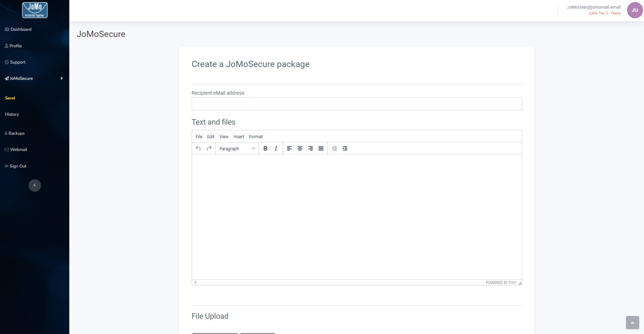Click the Webmail envelope icon
Screen dimensions: 644x334
coord(7,149)
